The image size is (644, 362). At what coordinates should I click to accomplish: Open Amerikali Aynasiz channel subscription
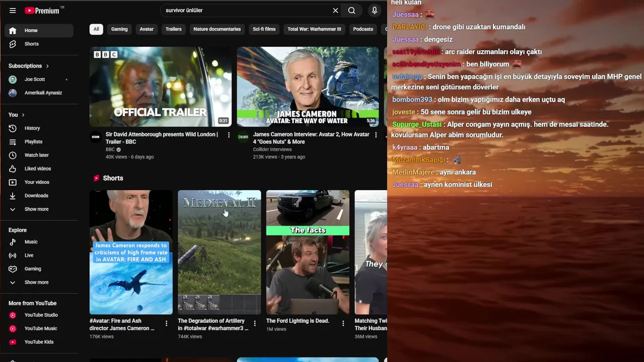point(39,93)
